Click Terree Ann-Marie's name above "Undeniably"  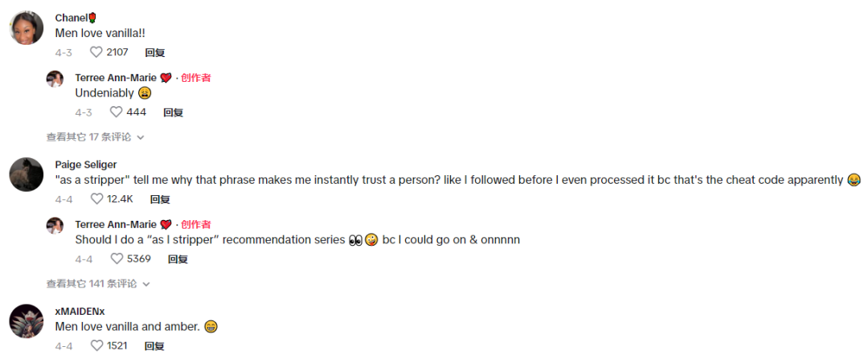[x=116, y=78]
